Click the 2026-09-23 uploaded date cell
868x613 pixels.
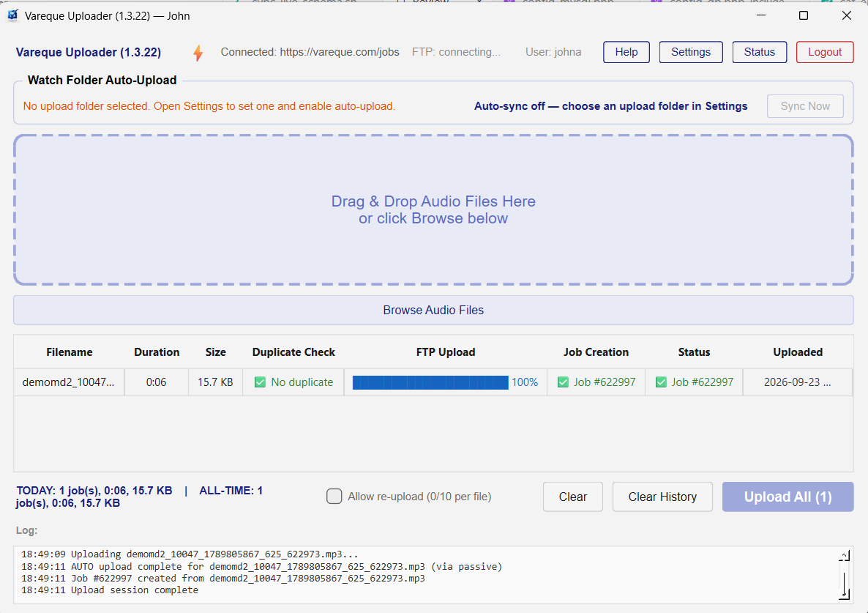[797, 382]
